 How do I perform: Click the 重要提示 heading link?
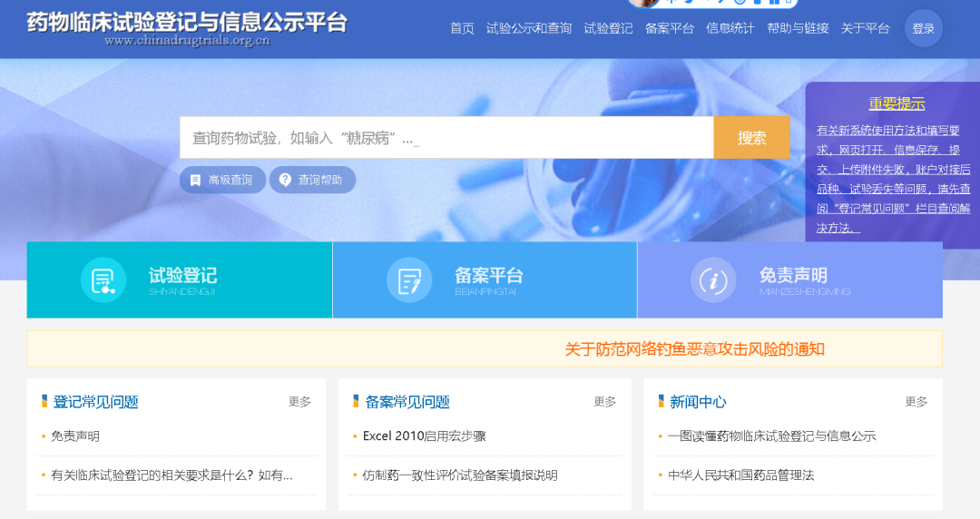point(897,103)
